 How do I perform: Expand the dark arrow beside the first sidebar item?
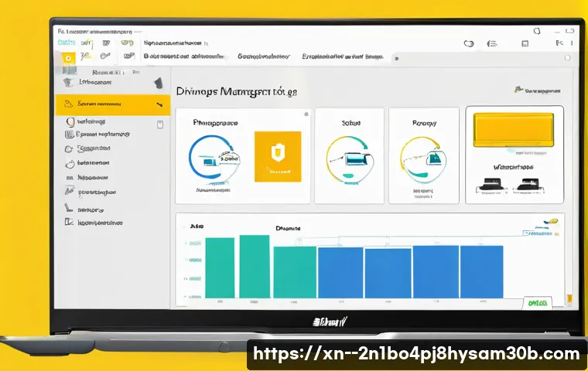click(157, 82)
